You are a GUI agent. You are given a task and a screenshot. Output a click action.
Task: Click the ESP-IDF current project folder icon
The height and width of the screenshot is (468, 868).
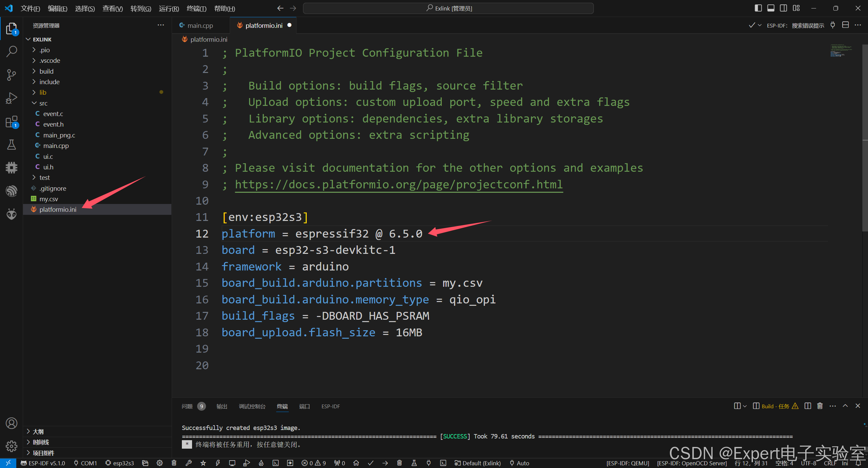[145, 463]
